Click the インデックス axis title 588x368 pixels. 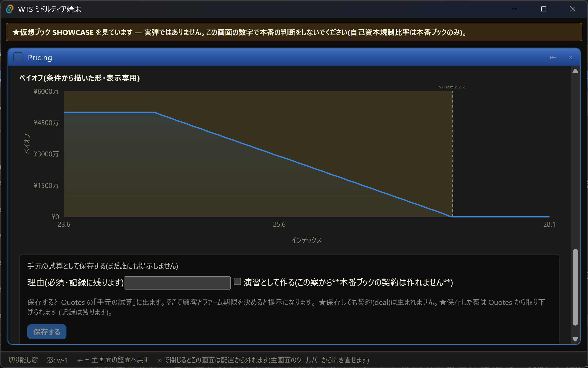[307, 240]
